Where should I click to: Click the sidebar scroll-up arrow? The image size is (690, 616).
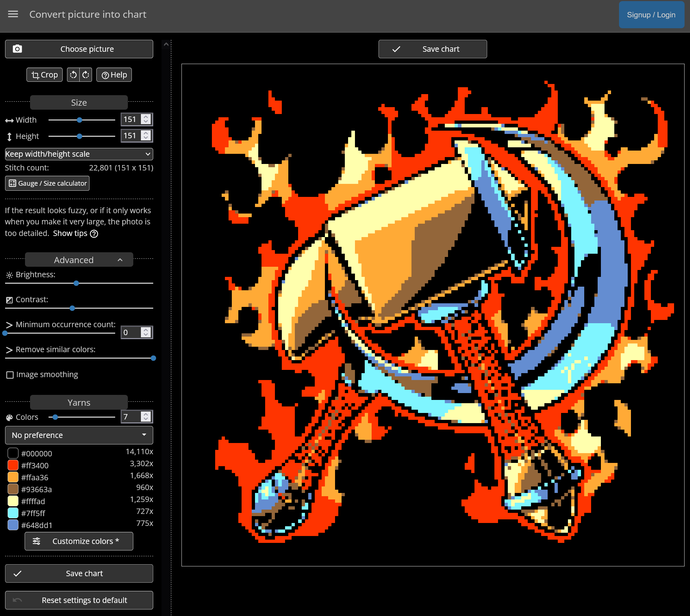[166, 44]
